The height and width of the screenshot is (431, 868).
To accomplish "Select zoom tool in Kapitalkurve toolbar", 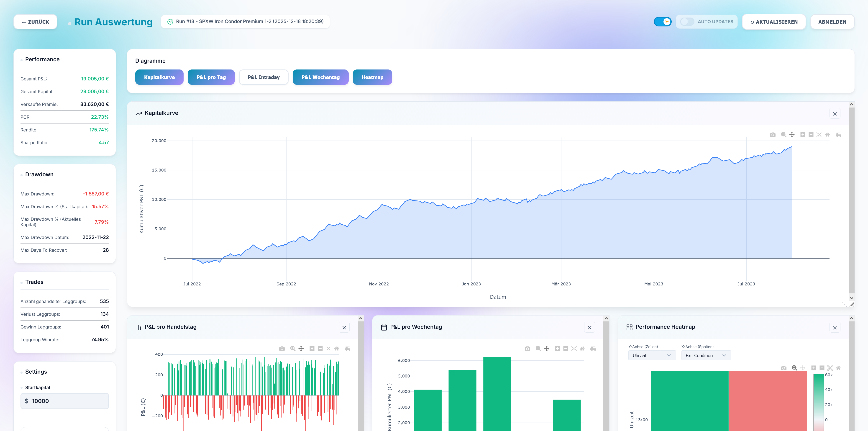I will click(784, 135).
